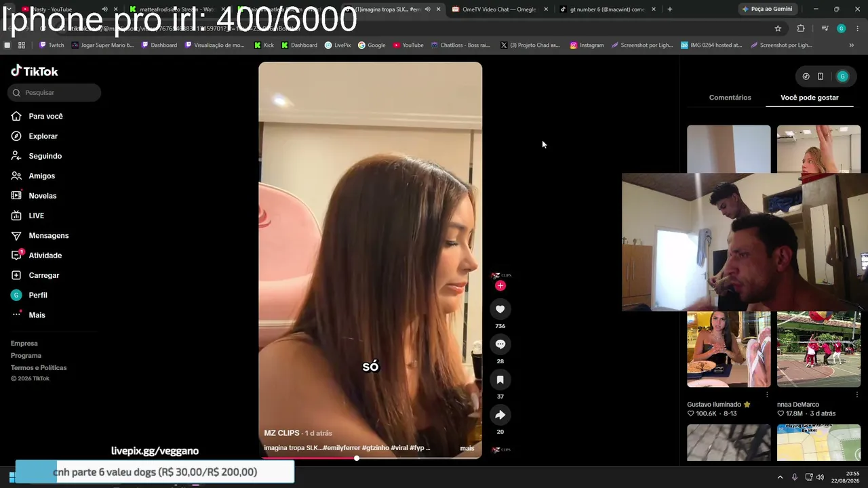The height and width of the screenshot is (488, 868).
Task: Open the get-app phone icon
Action: click(820, 77)
